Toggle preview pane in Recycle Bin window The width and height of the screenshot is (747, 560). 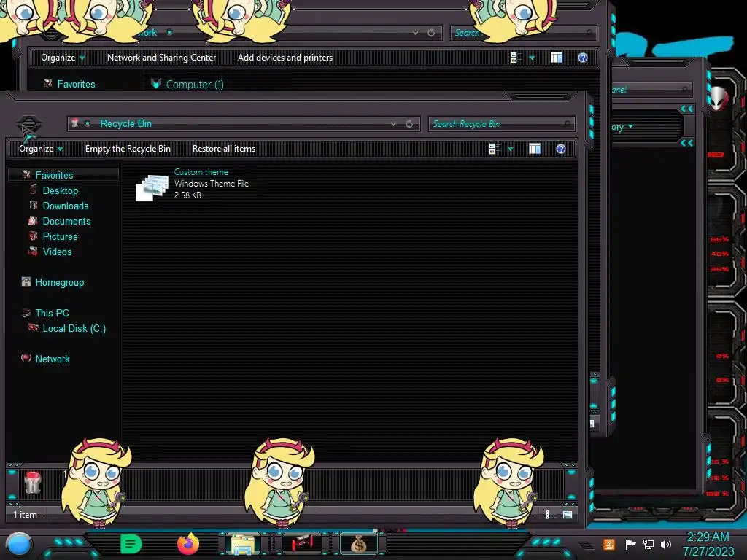point(535,149)
